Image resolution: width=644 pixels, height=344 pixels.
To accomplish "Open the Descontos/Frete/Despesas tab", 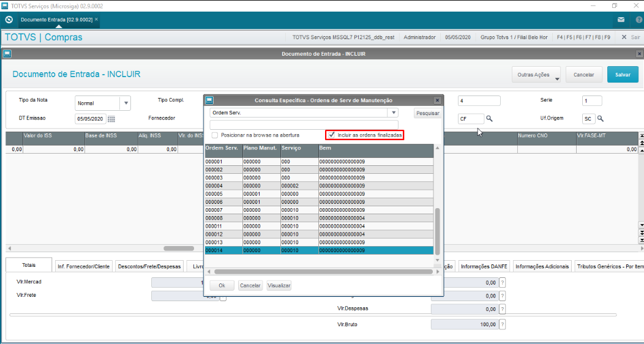I will pos(149,266).
